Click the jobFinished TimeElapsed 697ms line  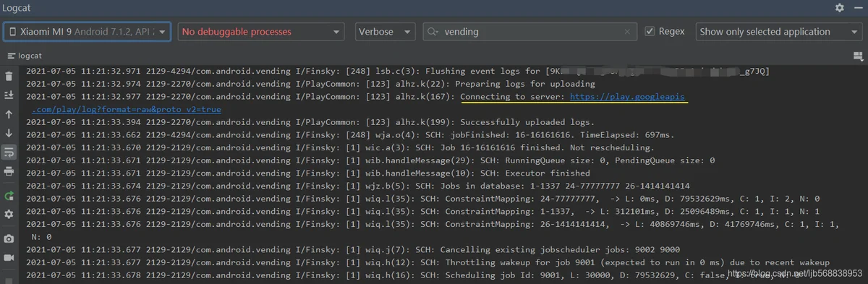tap(350, 134)
